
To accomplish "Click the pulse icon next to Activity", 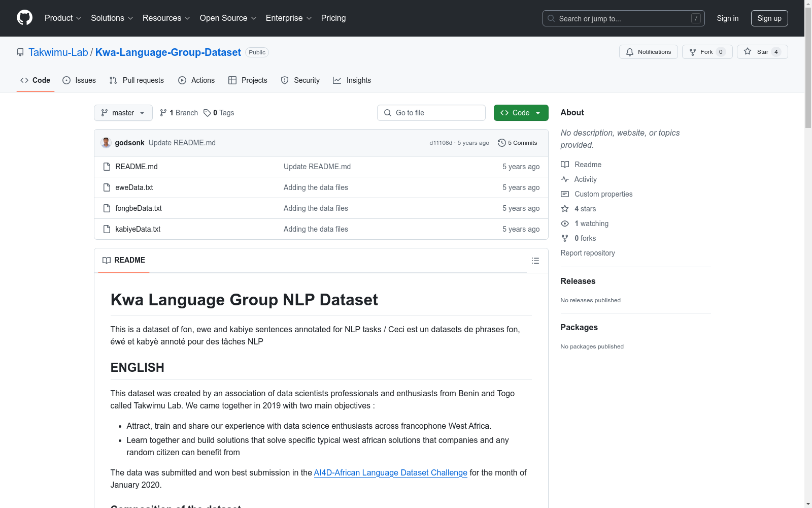I will (565, 179).
